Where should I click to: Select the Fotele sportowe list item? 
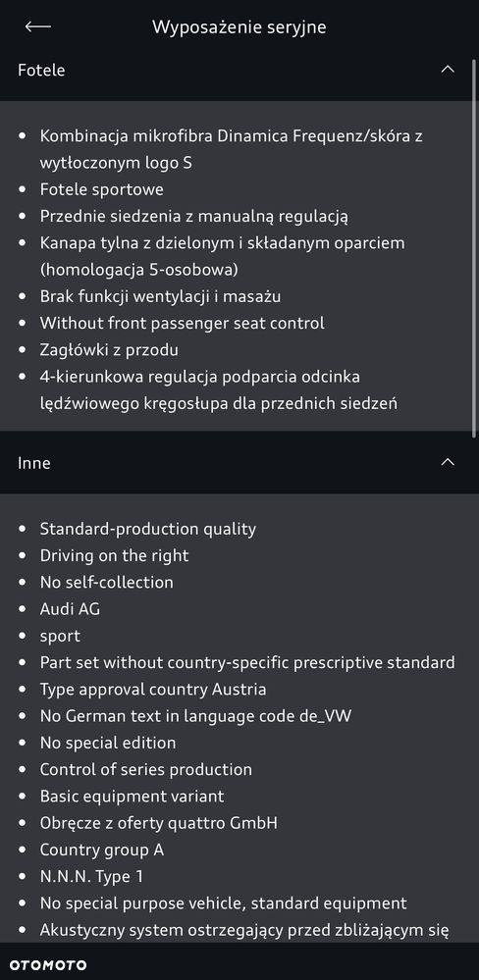click(101, 189)
